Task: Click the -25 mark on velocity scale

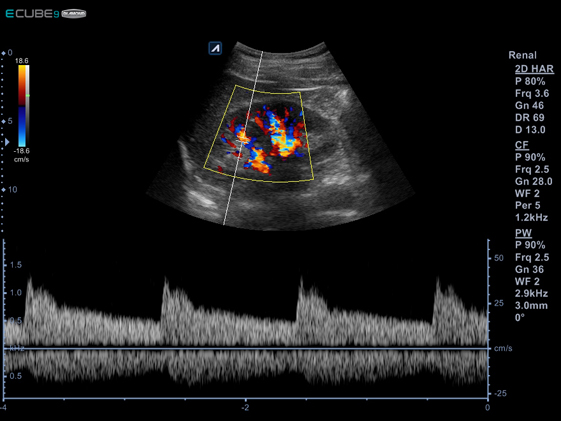Action: coord(500,393)
